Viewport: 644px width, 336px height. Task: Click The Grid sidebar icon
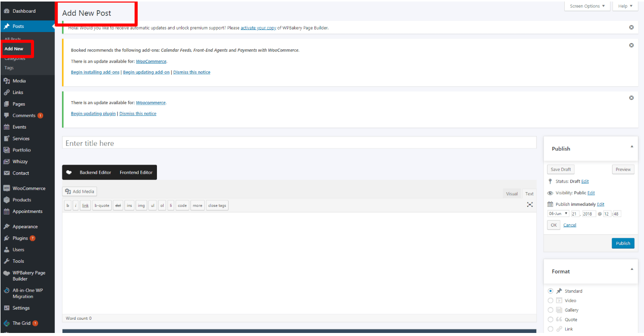[x=7, y=323]
